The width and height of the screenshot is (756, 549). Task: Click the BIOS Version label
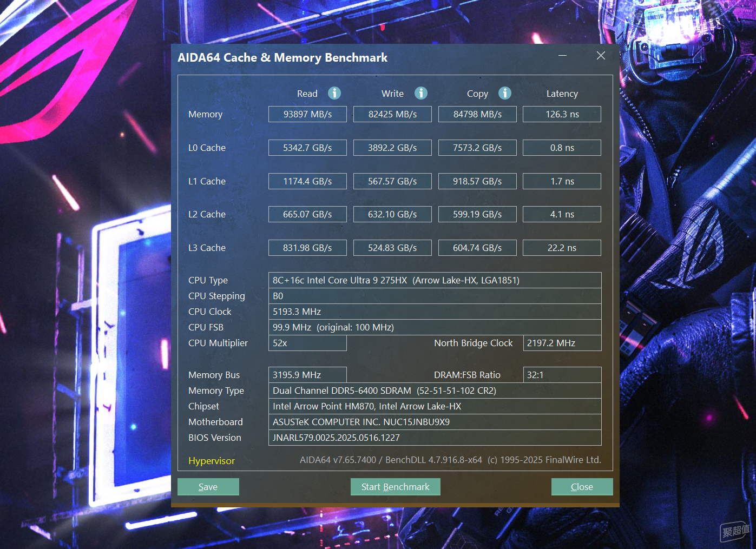point(215,438)
